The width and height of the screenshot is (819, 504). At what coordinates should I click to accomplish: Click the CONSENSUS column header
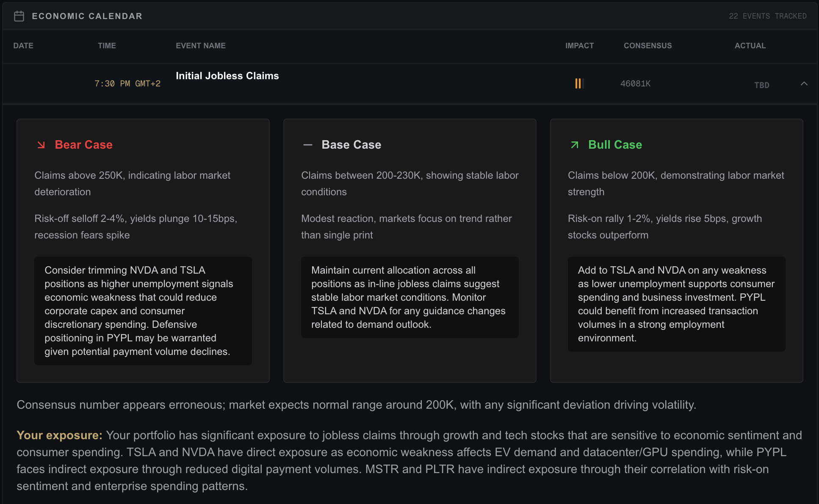click(647, 46)
